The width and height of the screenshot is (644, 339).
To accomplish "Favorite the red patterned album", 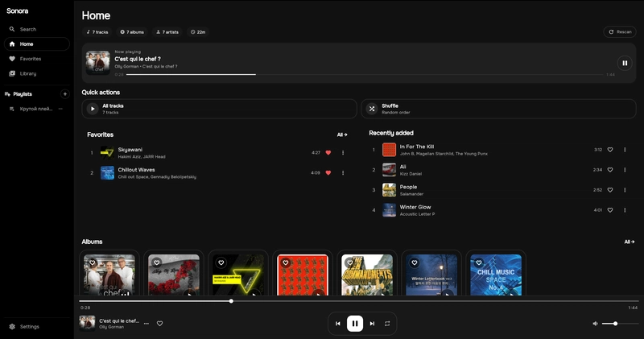I will coord(286,263).
